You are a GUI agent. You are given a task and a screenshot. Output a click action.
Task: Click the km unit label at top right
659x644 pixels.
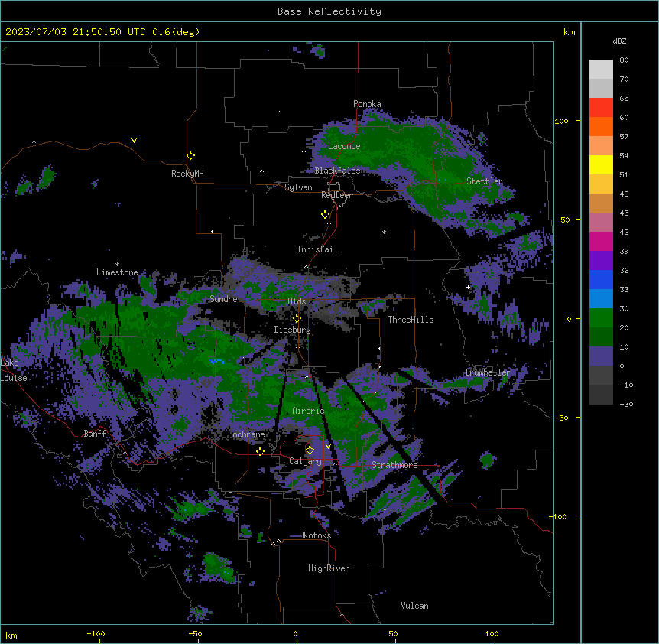pos(569,32)
